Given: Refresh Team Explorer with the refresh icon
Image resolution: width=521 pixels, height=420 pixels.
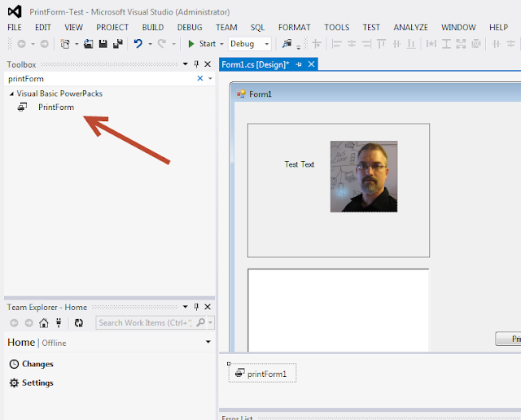Looking at the screenshot, I should coord(79,322).
